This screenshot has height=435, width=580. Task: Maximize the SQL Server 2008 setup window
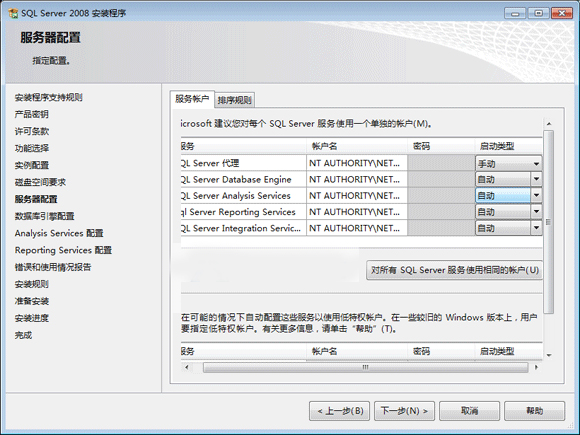click(x=539, y=13)
